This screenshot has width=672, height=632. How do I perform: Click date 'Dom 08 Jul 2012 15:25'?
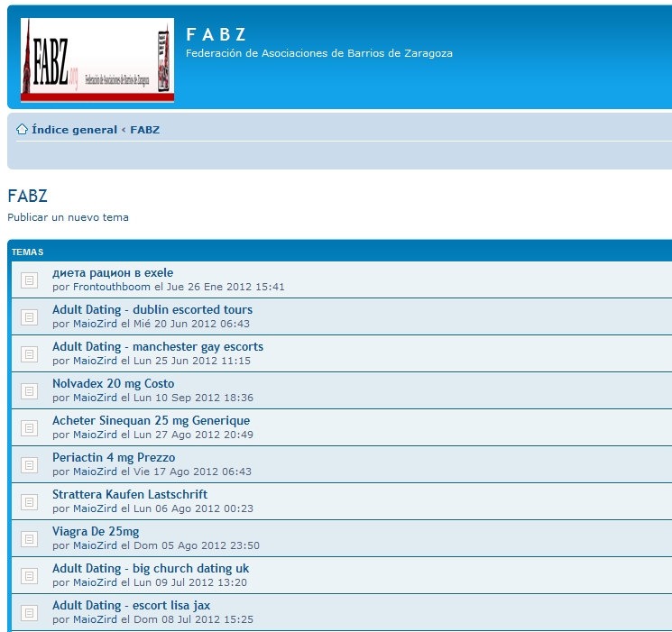[x=193, y=619]
